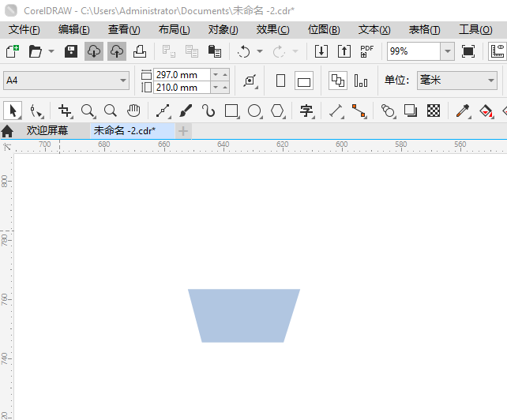The width and height of the screenshot is (507, 420).
Task: Open the undo history dropdown
Action: [260, 51]
